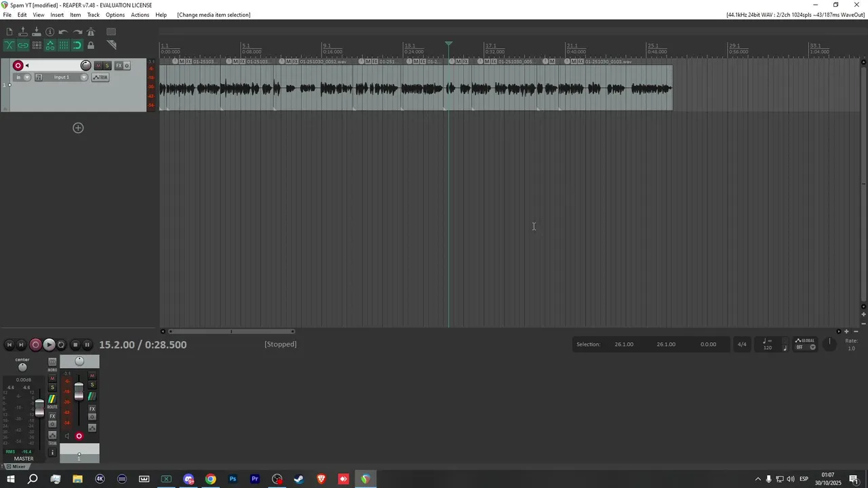Open Chrome from the taskbar
Image resolution: width=868 pixels, height=488 pixels.
(211, 479)
